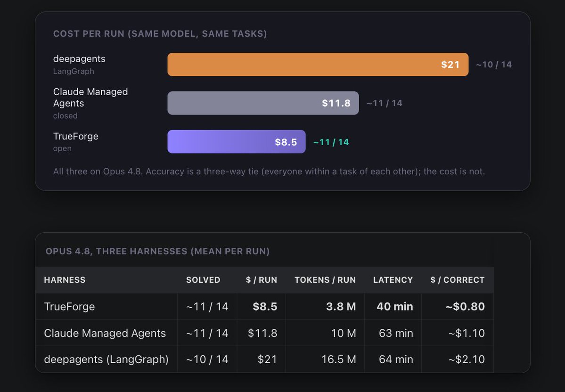Click the purple TrueForge $8.5 bar
This screenshot has height=392, width=565.
237,142
